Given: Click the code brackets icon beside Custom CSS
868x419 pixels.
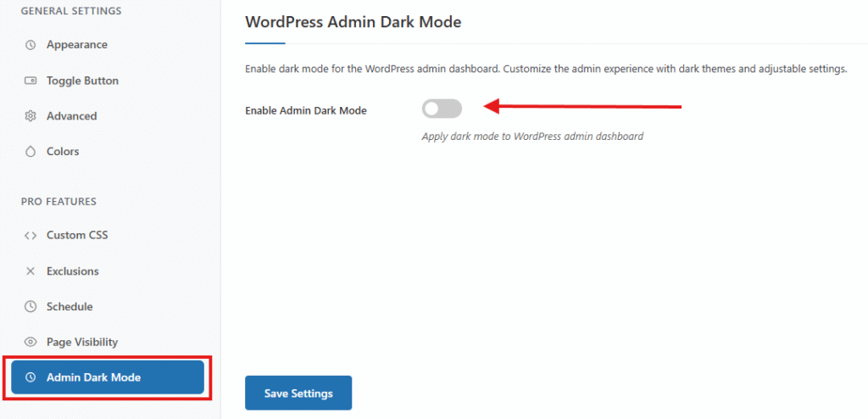Looking at the screenshot, I should [x=31, y=236].
